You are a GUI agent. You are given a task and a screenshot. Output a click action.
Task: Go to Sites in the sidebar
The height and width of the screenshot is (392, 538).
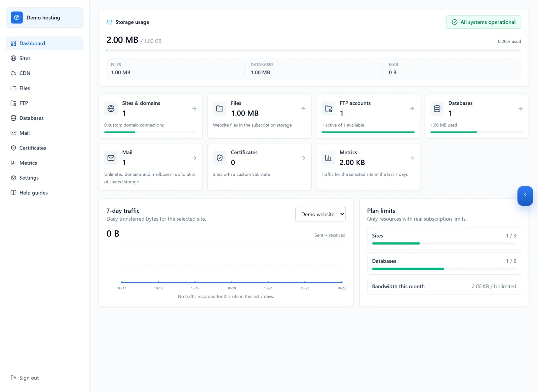tap(45, 58)
